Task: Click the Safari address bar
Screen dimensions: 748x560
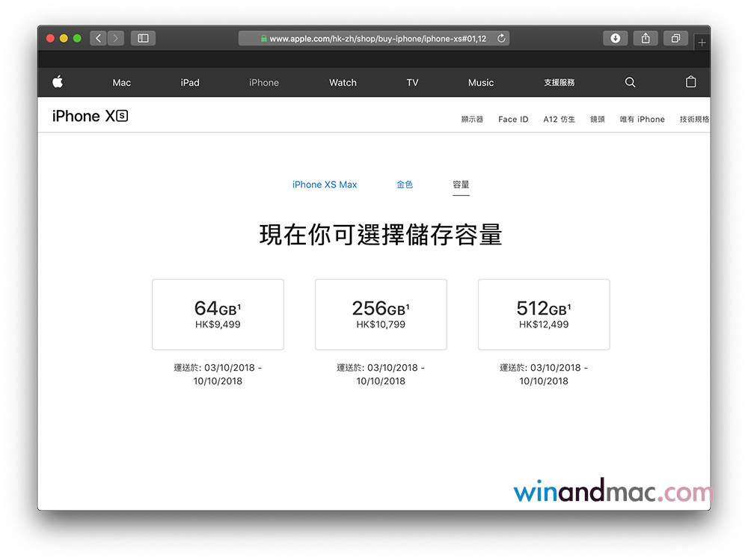Action: (374, 38)
